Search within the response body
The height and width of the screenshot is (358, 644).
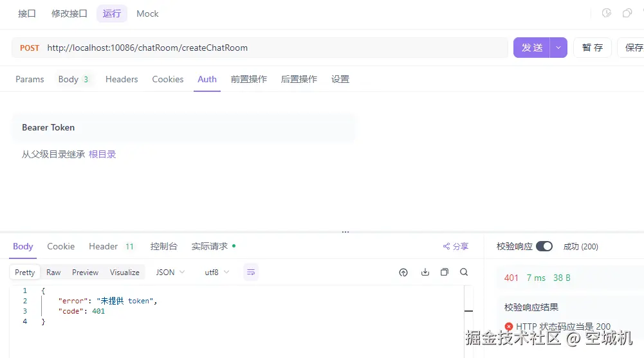point(464,273)
